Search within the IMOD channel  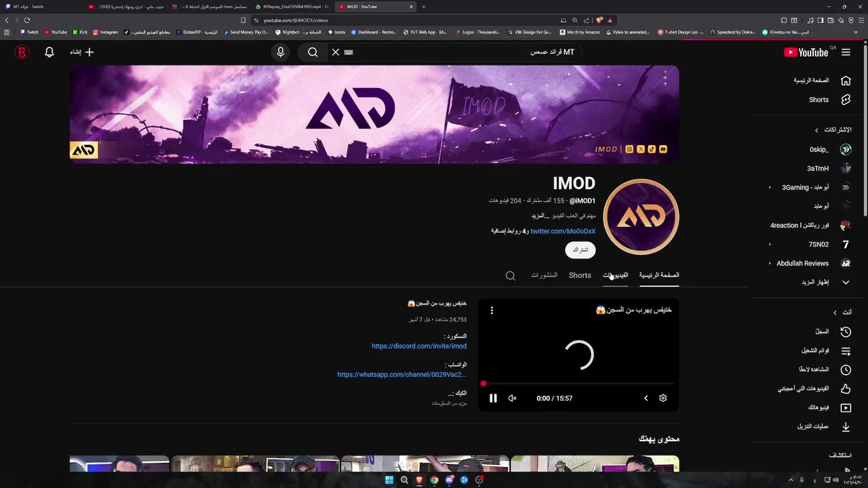[511, 276]
